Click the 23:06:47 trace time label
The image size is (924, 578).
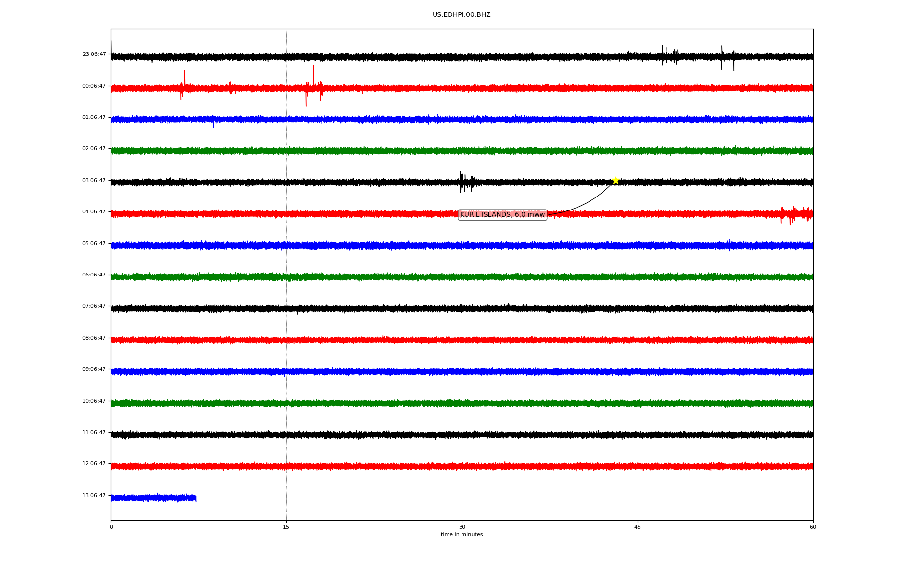pyautogui.click(x=94, y=54)
